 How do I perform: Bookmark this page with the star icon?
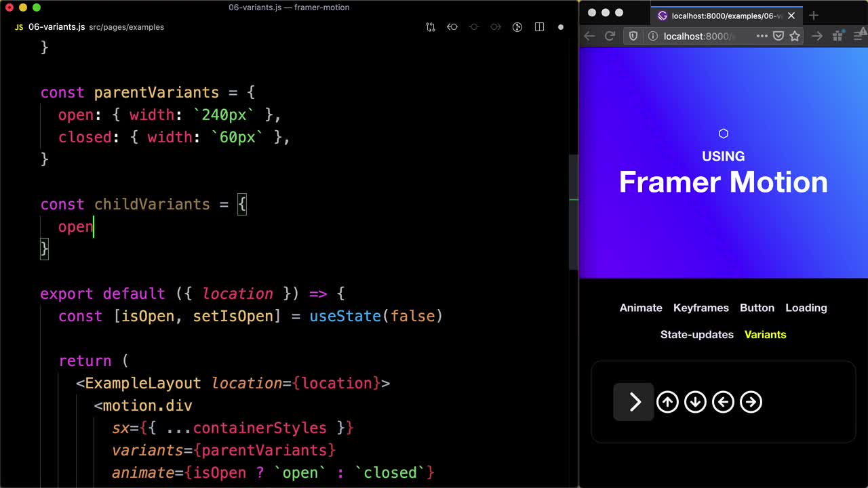pyautogui.click(x=795, y=37)
